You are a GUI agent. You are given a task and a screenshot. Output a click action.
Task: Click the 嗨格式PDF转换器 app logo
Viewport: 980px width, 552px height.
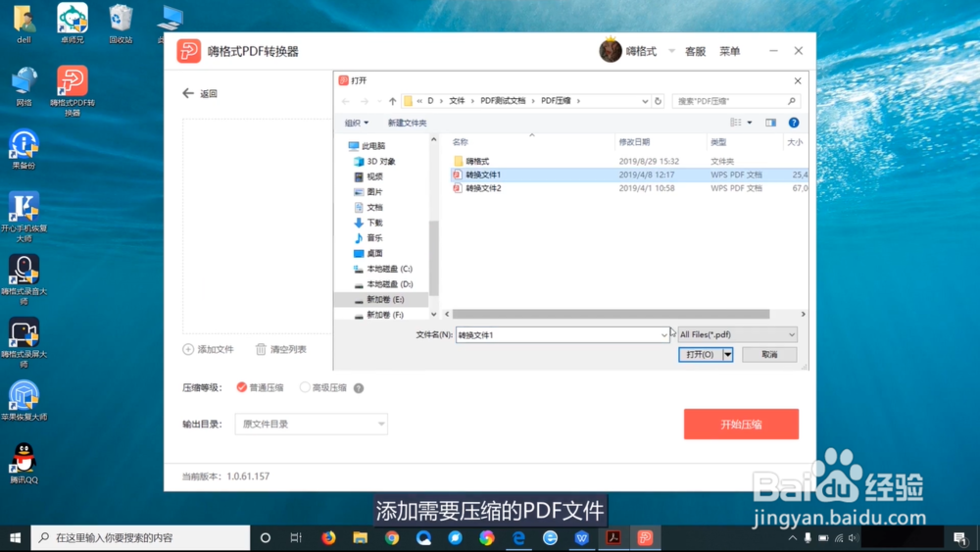189,51
